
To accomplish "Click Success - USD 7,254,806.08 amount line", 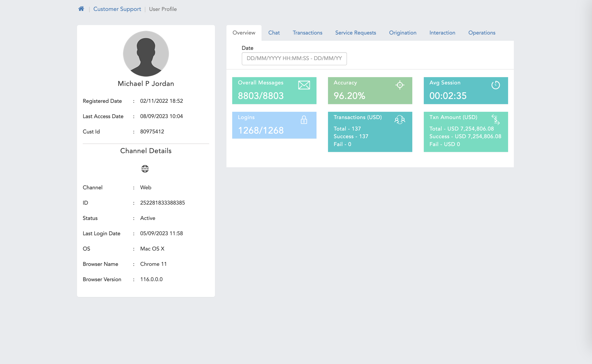I will coord(465,136).
